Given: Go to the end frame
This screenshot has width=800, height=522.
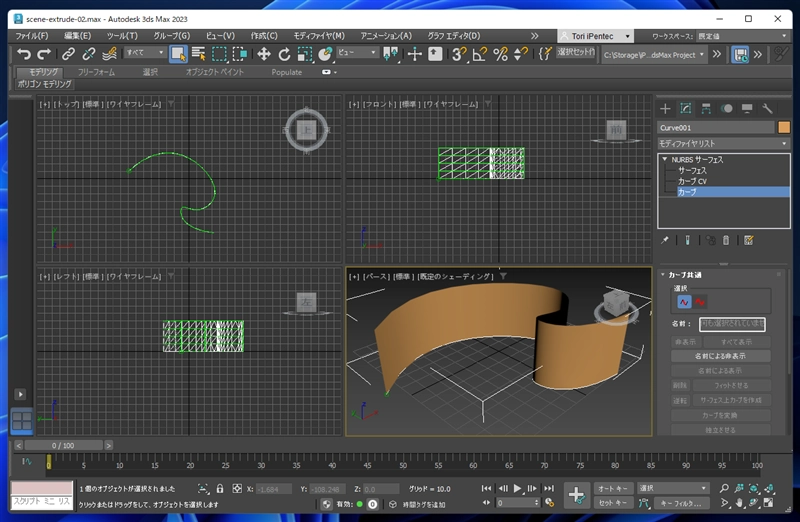Looking at the screenshot, I should pyautogui.click(x=548, y=488).
